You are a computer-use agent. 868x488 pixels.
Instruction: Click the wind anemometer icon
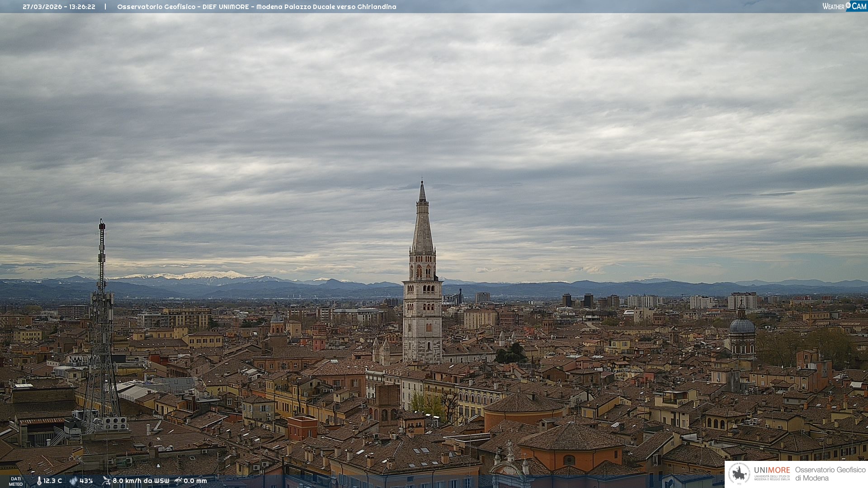(x=106, y=481)
